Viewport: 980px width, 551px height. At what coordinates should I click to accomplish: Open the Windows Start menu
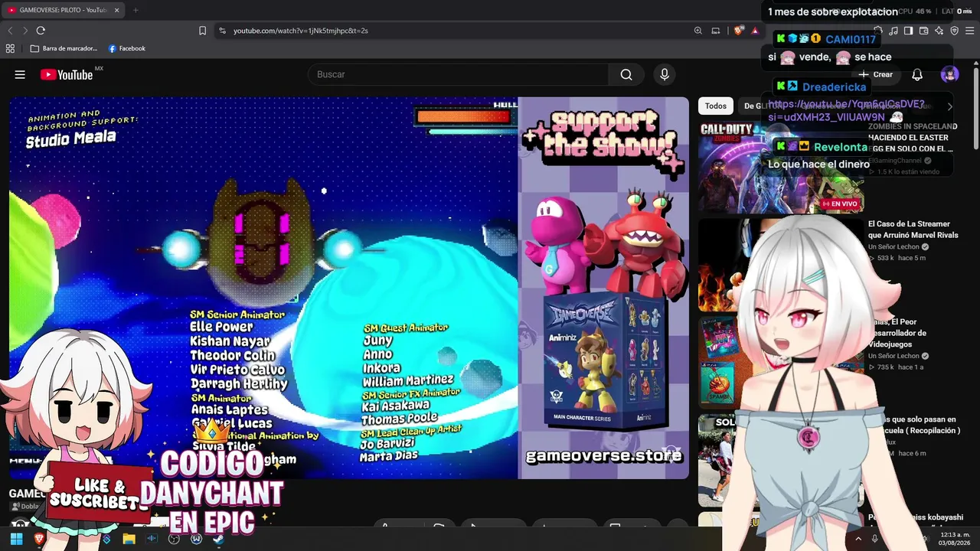[x=16, y=539]
